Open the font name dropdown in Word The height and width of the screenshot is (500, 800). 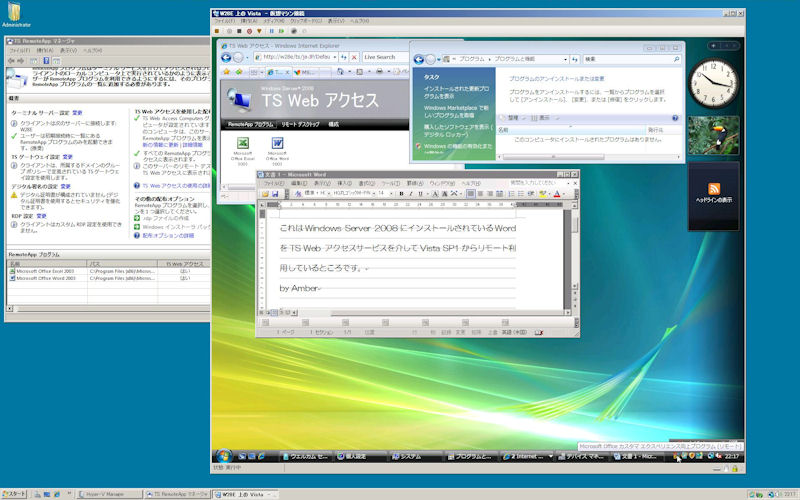tap(373, 193)
